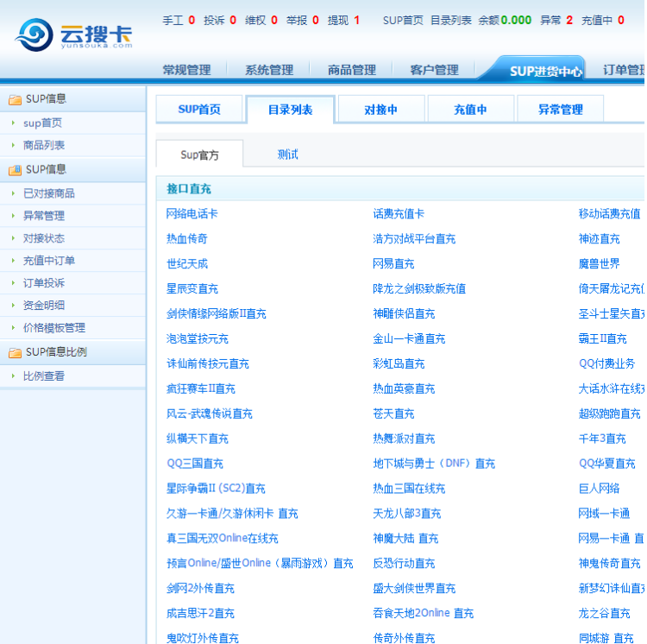Click 余额 balance in the header

pyautogui.click(x=505, y=20)
